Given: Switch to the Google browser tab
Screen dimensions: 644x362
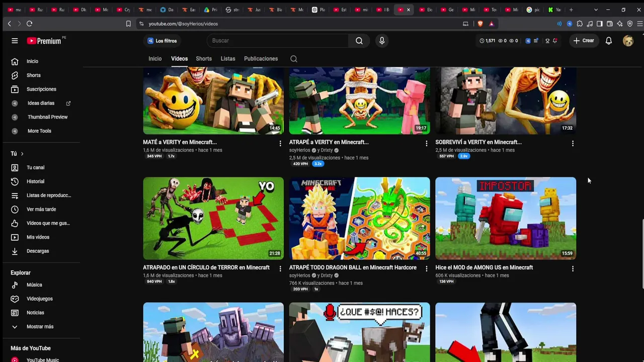Looking at the screenshot, I should (x=533, y=10).
